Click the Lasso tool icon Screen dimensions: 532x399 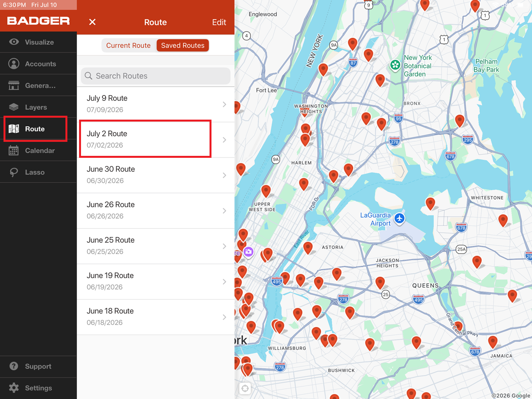[x=14, y=172]
